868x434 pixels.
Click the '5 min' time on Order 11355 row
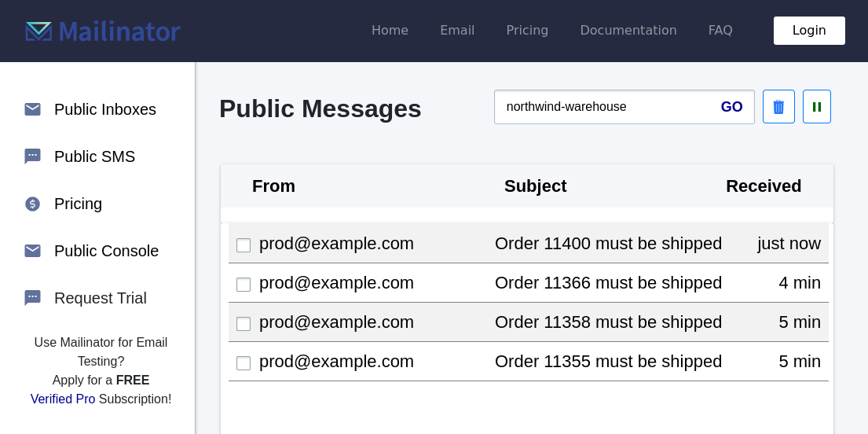pos(800,362)
